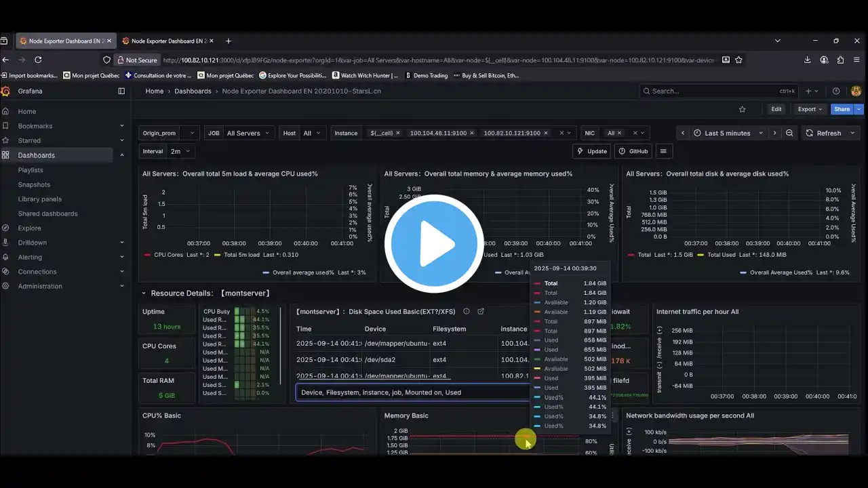Show the Disk Space panel info
This screenshot has width=868, height=488.
[467, 312]
